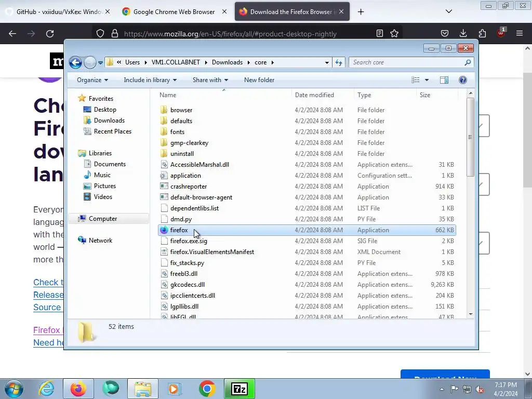Click the change view icon
This screenshot has height=399, width=532.
tap(415, 80)
